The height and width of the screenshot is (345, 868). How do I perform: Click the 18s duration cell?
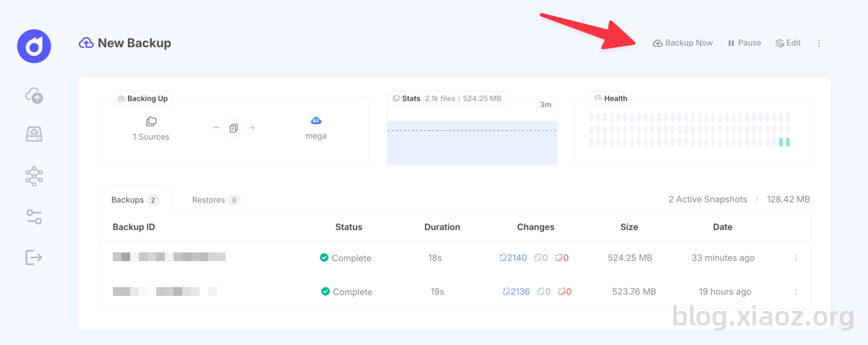coord(435,258)
